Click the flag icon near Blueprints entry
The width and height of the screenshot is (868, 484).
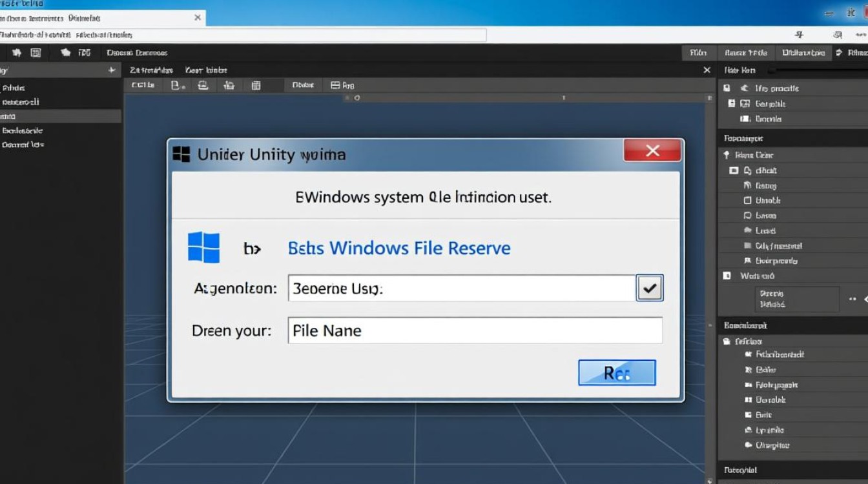pyautogui.click(x=749, y=259)
